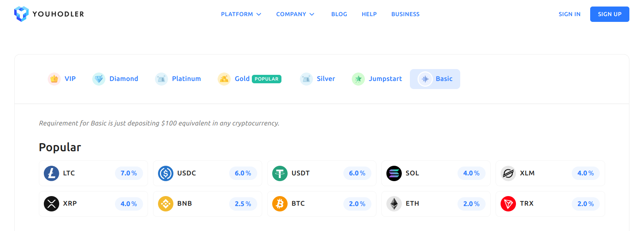The width and height of the screenshot is (644, 231).
Task: Open the SIGN IN link
Action: point(569,14)
